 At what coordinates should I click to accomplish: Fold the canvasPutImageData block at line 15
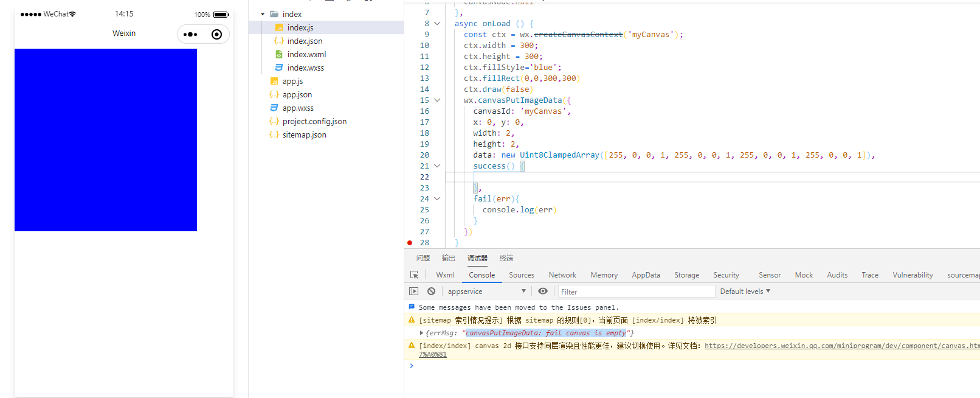click(437, 100)
